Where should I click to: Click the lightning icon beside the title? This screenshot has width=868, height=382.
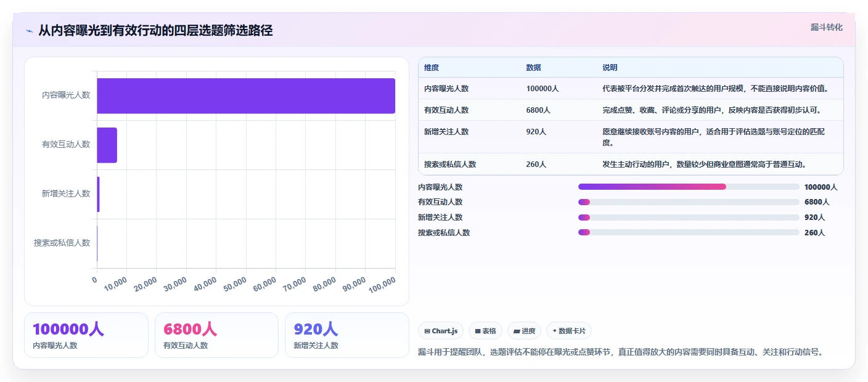(29, 31)
